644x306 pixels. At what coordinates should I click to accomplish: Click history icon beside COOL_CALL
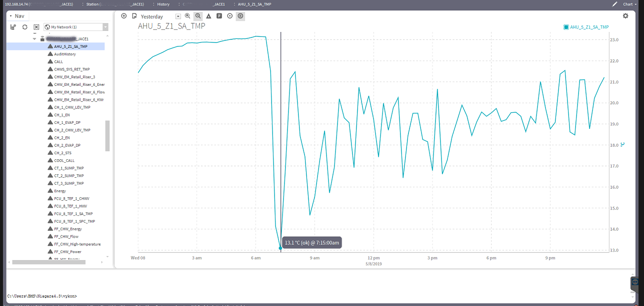[x=50, y=160]
